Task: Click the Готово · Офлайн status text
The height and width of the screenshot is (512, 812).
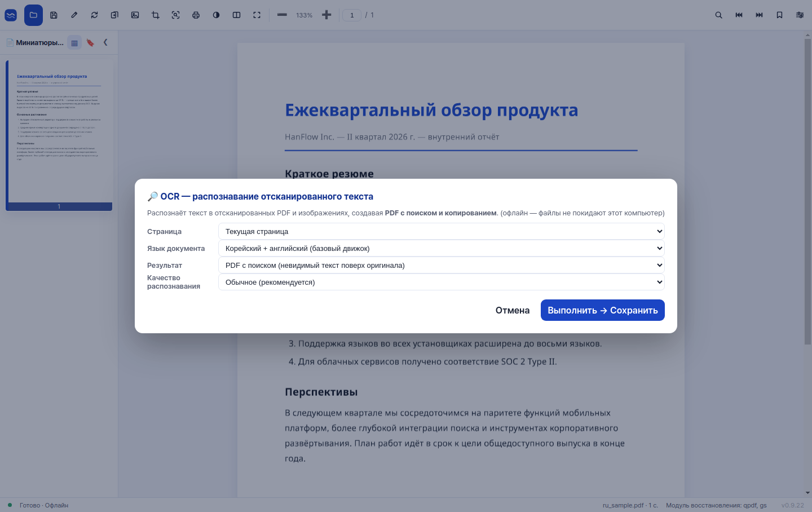Action: pos(44,505)
